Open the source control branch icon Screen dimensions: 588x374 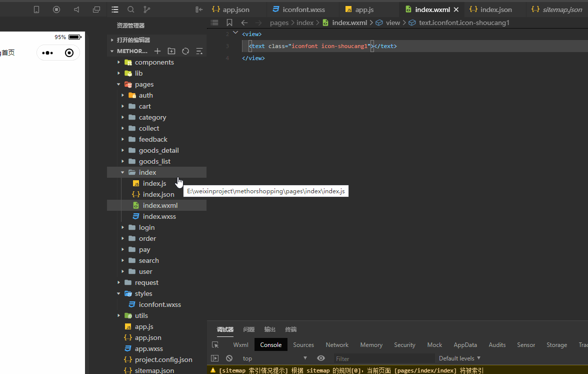click(146, 10)
